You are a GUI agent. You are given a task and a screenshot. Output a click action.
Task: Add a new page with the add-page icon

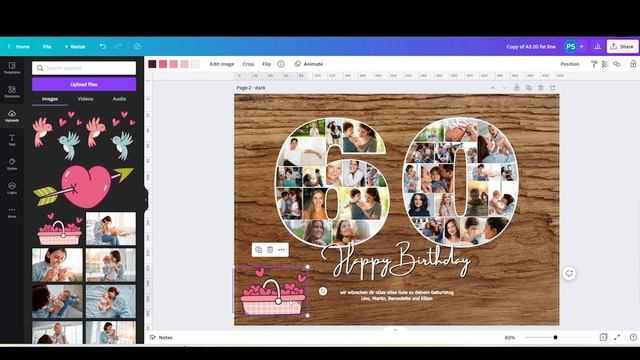click(553, 88)
